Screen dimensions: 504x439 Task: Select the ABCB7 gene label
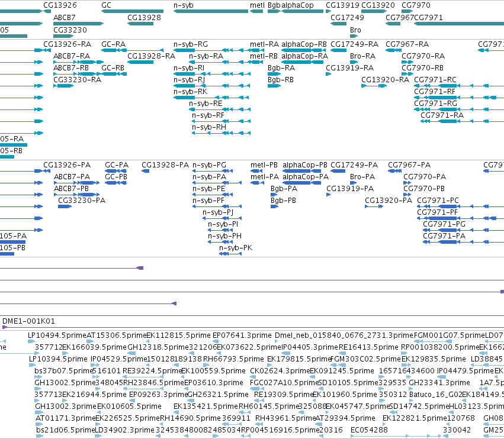(x=65, y=17)
